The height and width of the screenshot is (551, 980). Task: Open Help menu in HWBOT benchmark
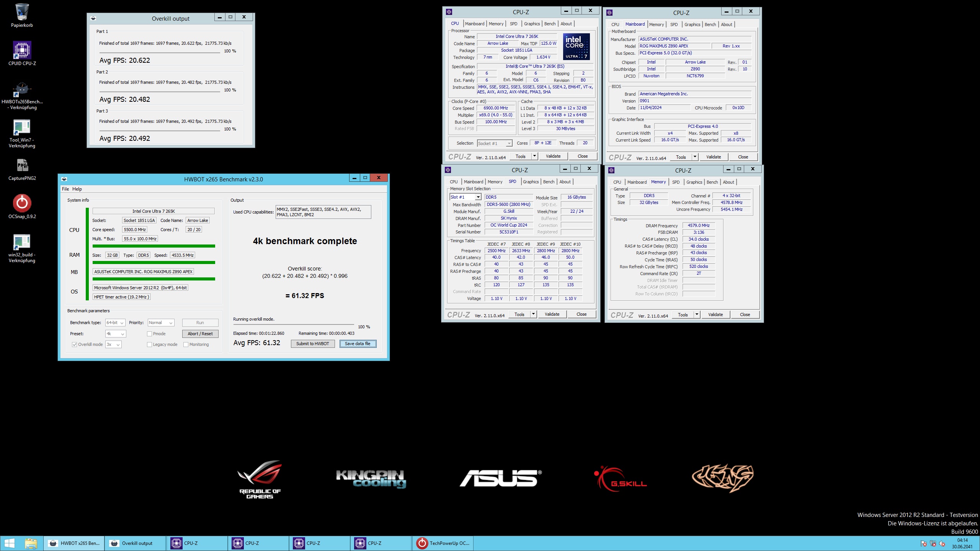(77, 189)
